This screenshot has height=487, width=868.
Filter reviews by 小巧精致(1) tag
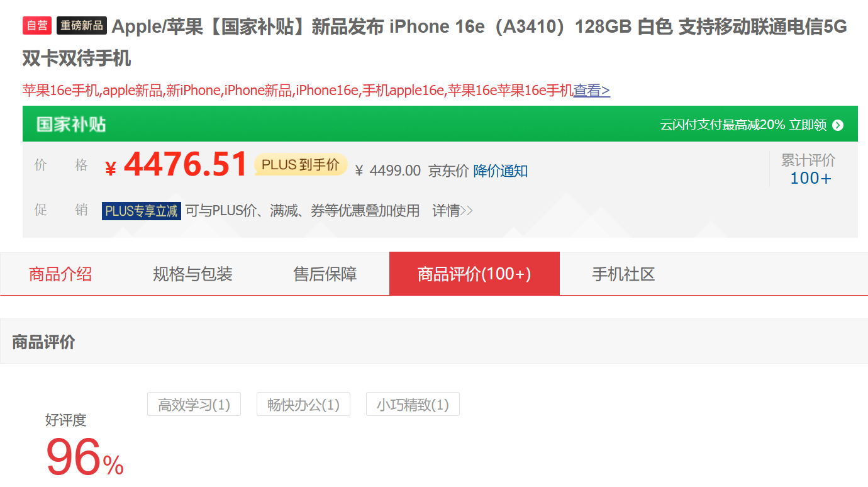pos(413,405)
